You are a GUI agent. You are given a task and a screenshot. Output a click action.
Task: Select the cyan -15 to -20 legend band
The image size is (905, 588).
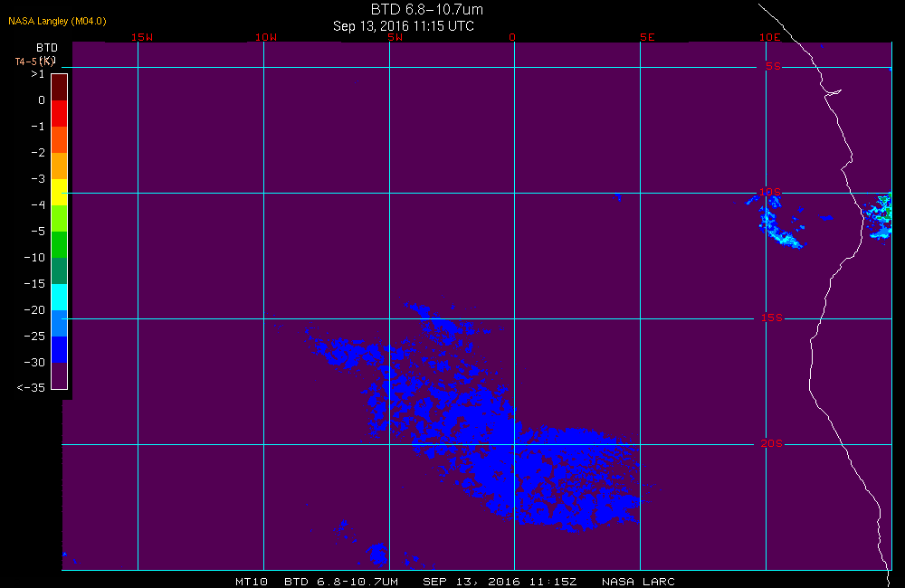click(60, 298)
